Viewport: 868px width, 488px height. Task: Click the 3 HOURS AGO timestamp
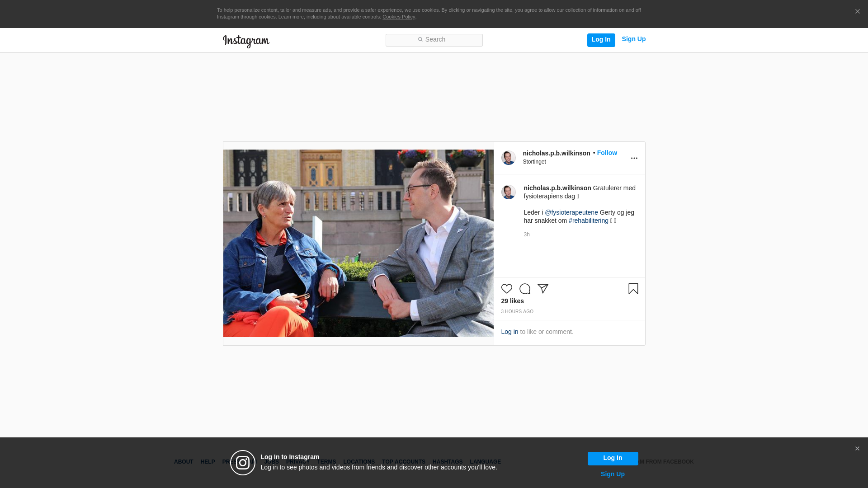pyautogui.click(x=517, y=312)
